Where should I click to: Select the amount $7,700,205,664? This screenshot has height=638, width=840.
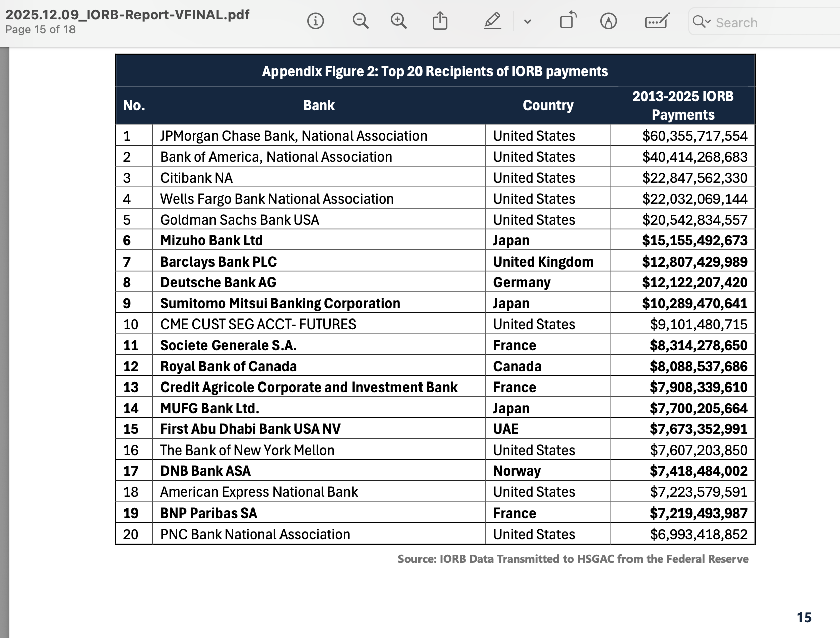pyautogui.click(x=699, y=408)
